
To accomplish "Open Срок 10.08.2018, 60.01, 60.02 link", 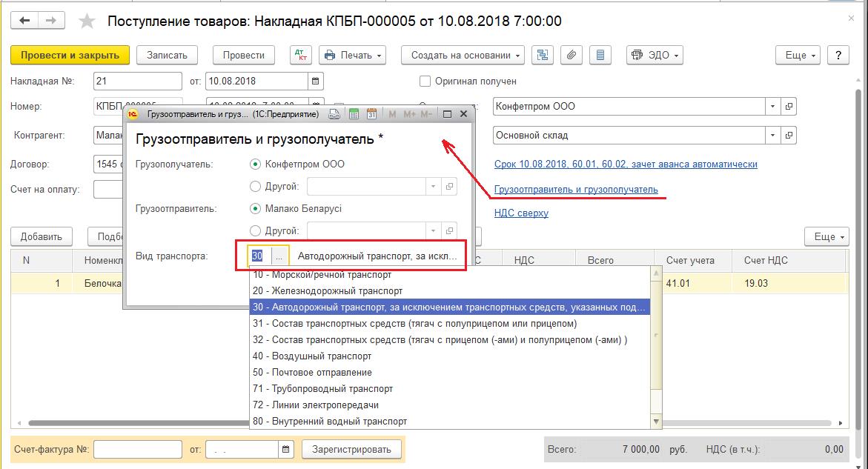I will [626, 164].
